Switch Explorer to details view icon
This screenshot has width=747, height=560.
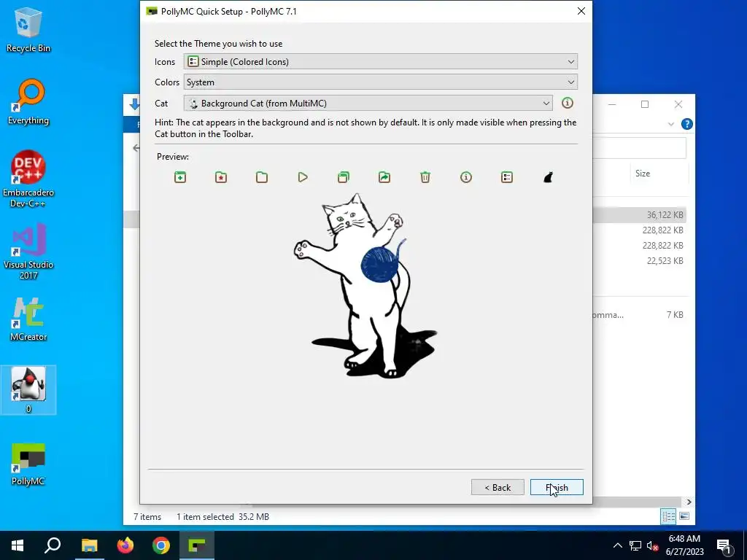[x=668, y=516]
